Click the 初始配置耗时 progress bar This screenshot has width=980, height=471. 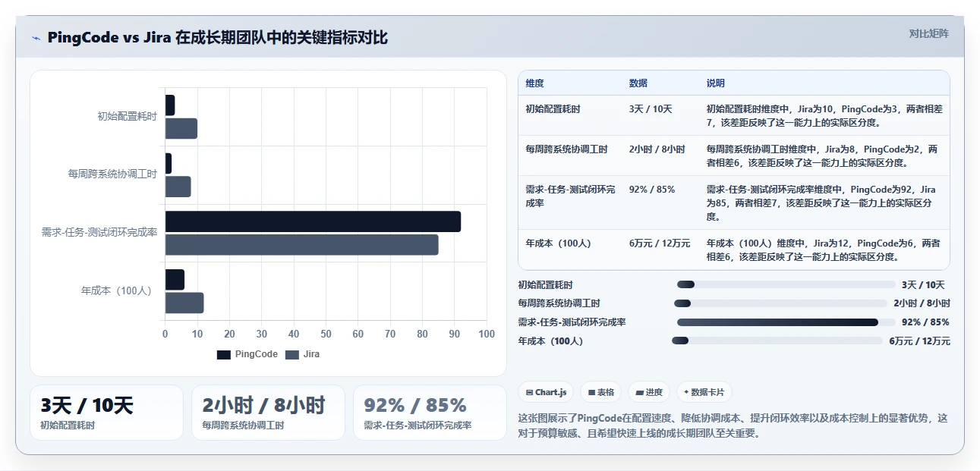point(786,284)
